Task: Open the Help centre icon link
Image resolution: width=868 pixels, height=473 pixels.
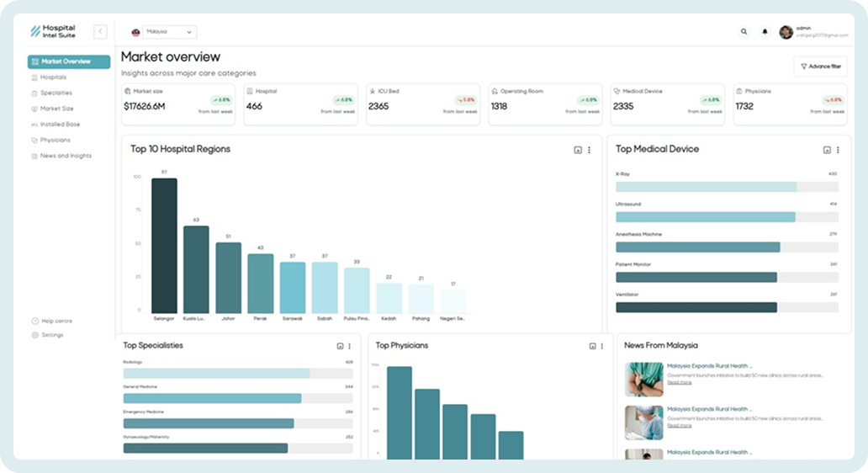Action: [35, 321]
